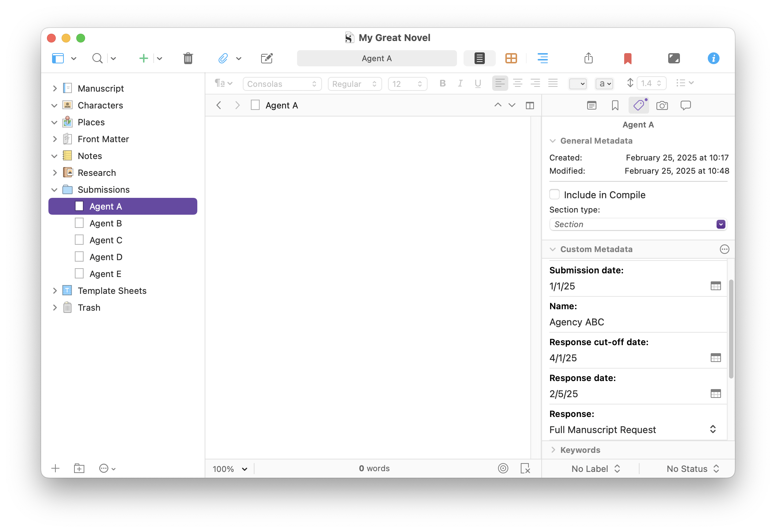Toggle the inspector info button
The width and height of the screenshot is (776, 532).
tap(713, 58)
